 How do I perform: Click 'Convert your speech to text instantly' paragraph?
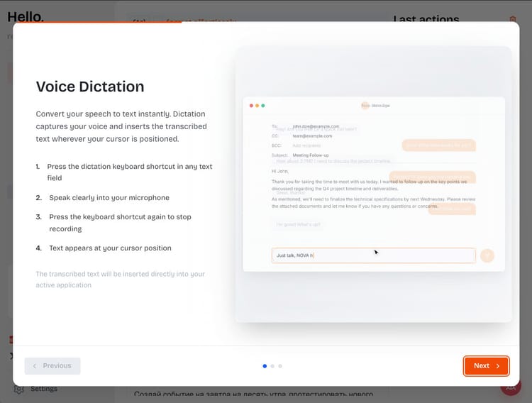121,126
